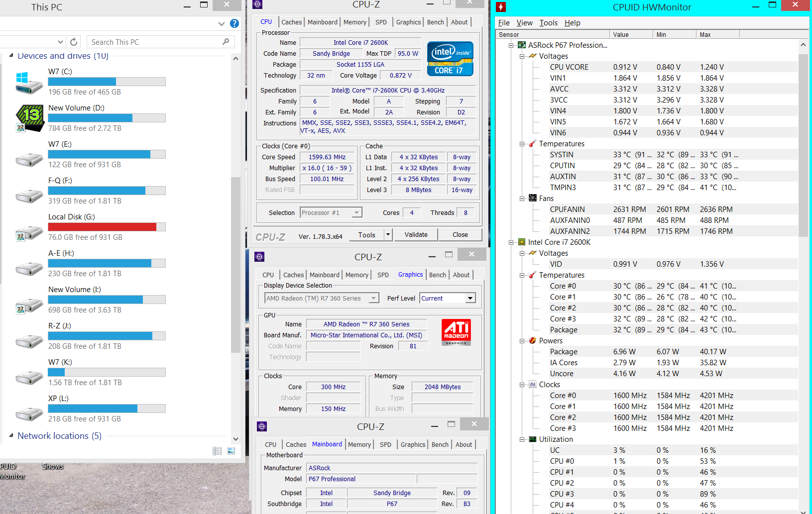Click the Fans node icon in HWMonitor
Image resolution: width=812 pixels, height=514 pixels.
533,198
